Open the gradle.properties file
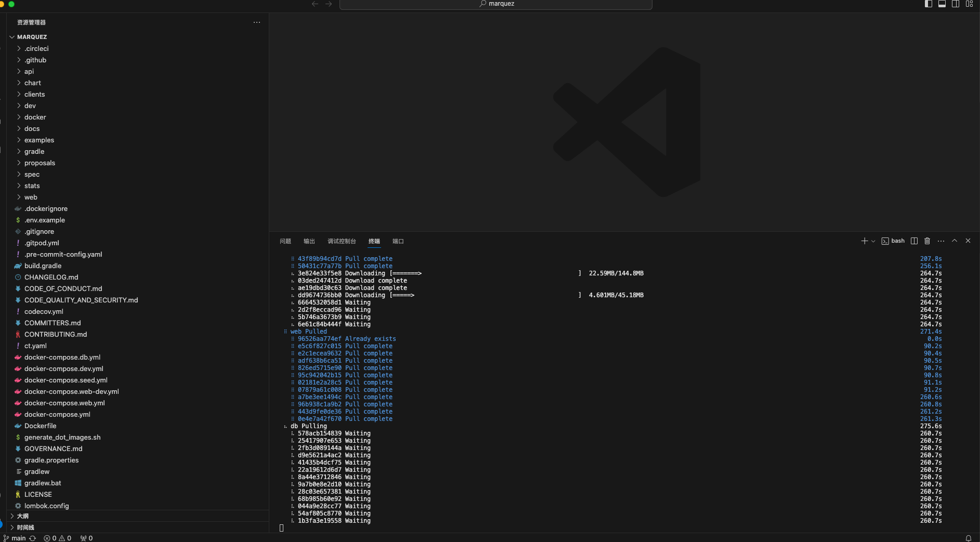980x542 pixels. 137,460
